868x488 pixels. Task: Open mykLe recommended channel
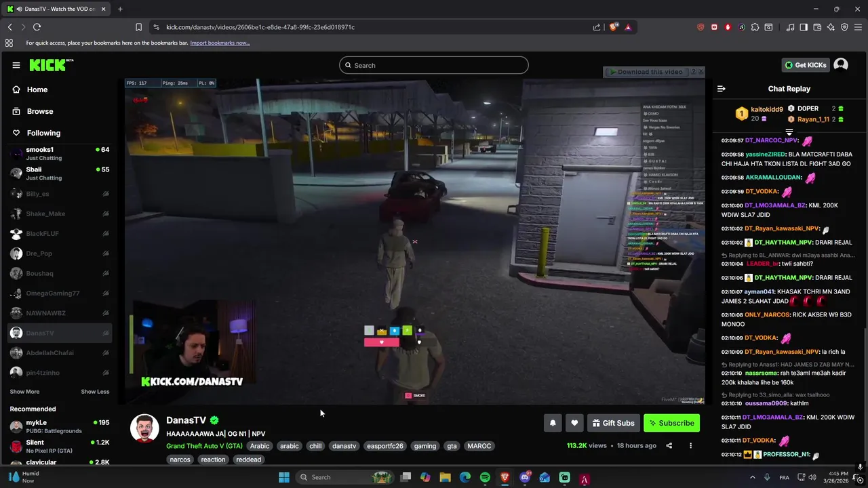[60, 426]
